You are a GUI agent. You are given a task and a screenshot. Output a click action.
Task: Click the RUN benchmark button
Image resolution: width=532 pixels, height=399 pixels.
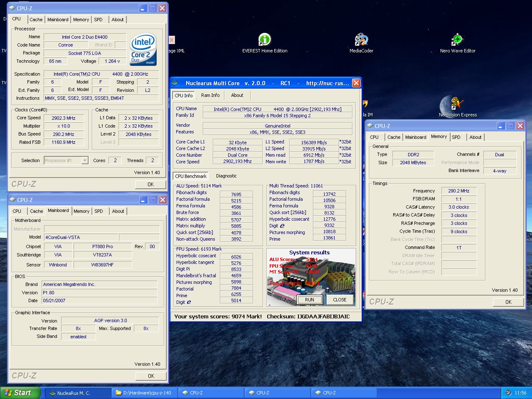(x=310, y=300)
